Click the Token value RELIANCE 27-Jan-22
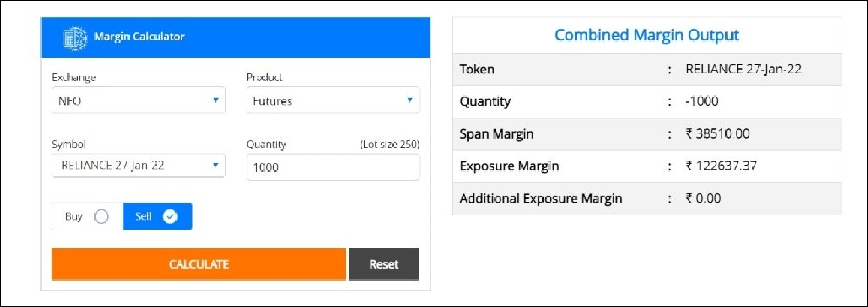Screen dimensions: 868x307 click(x=743, y=69)
